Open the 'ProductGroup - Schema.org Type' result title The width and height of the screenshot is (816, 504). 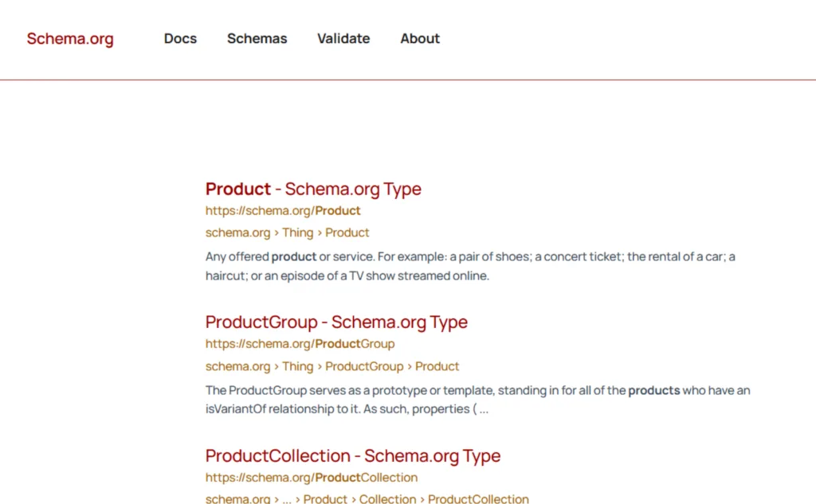click(336, 322)
